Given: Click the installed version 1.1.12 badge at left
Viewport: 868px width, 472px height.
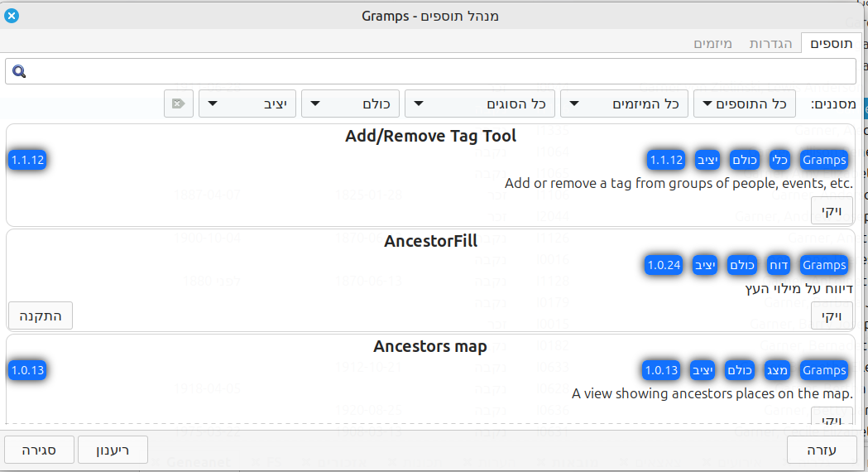Looking at the screenshot, I should coord(27,160).
